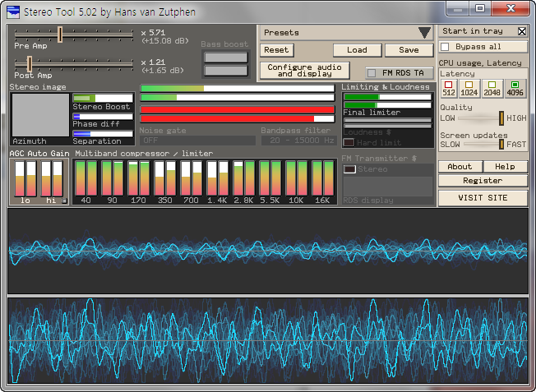Load a preset with Load button
This screenshot has width=536, height=392.
click(358, 50)
